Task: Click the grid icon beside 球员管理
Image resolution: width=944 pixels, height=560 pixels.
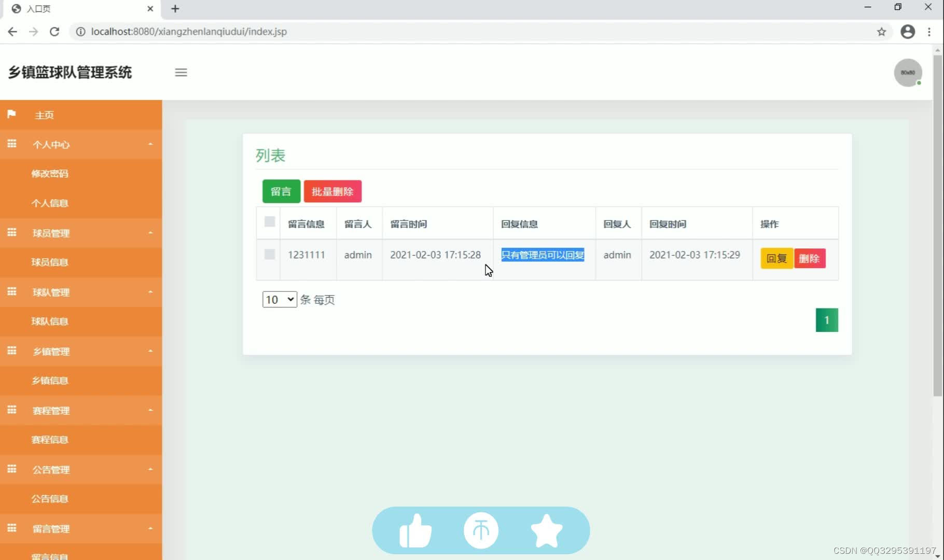Action: click(11, 232)
